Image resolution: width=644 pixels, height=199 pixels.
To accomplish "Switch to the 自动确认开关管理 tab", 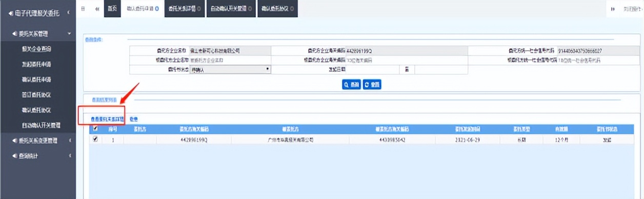I will pyautogui.click(x=232, y=9).
